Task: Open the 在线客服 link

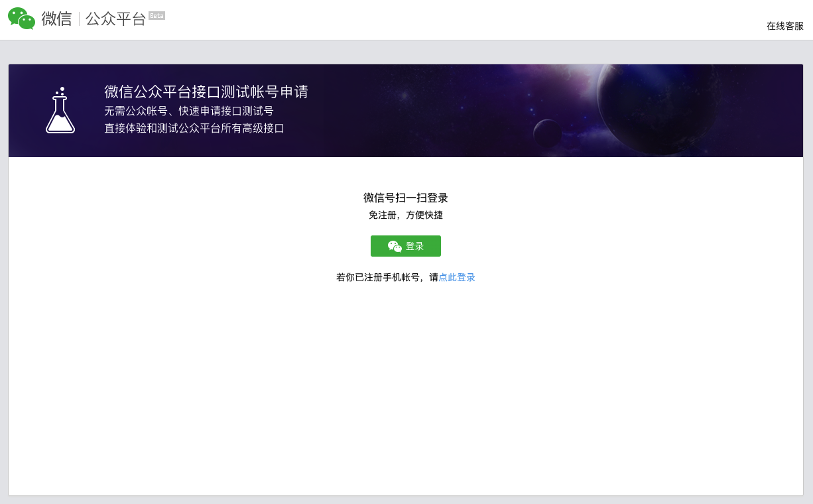Action: (785, 27)
